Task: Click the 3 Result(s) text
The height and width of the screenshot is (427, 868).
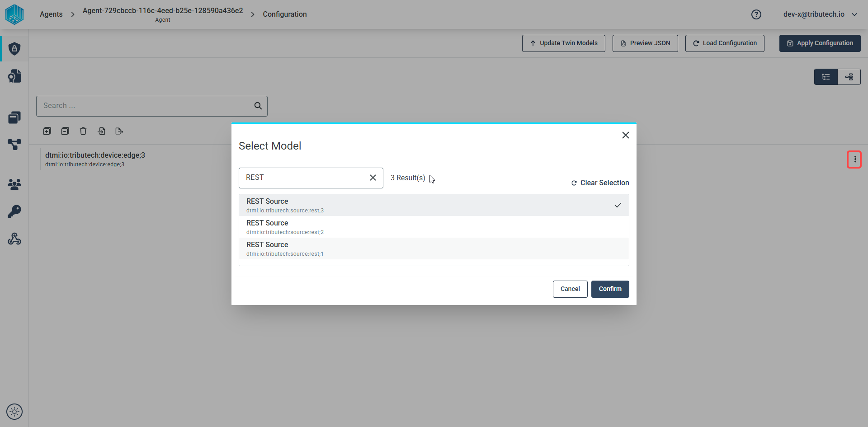Action: click(408, 178)
